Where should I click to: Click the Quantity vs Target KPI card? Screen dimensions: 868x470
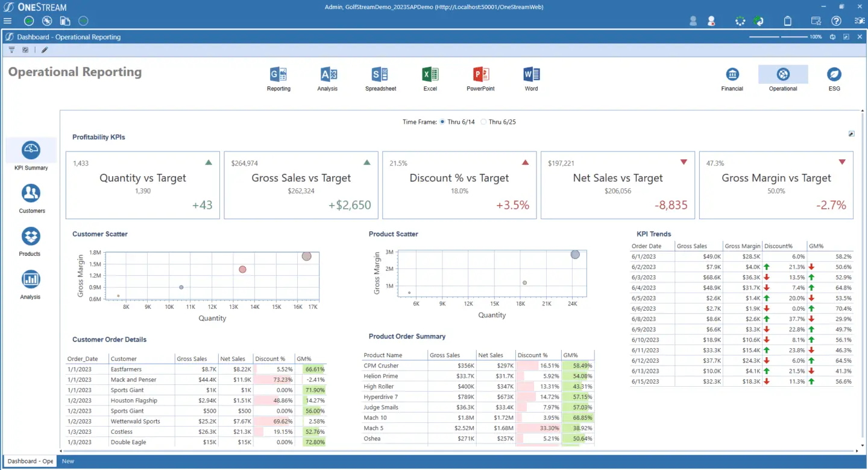[143, 185]
